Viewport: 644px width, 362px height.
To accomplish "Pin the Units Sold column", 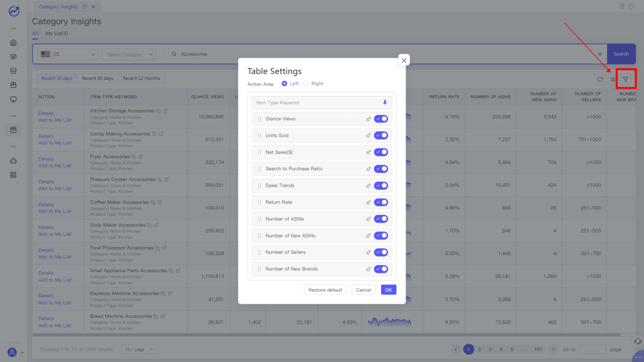I will point(368,136).
